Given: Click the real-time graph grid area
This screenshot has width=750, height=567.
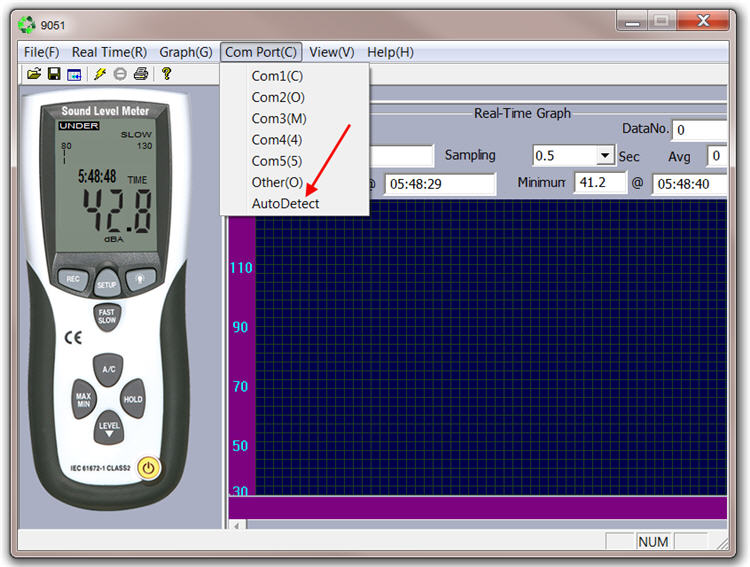Looking at the screenshot, I should coord(491,348).
